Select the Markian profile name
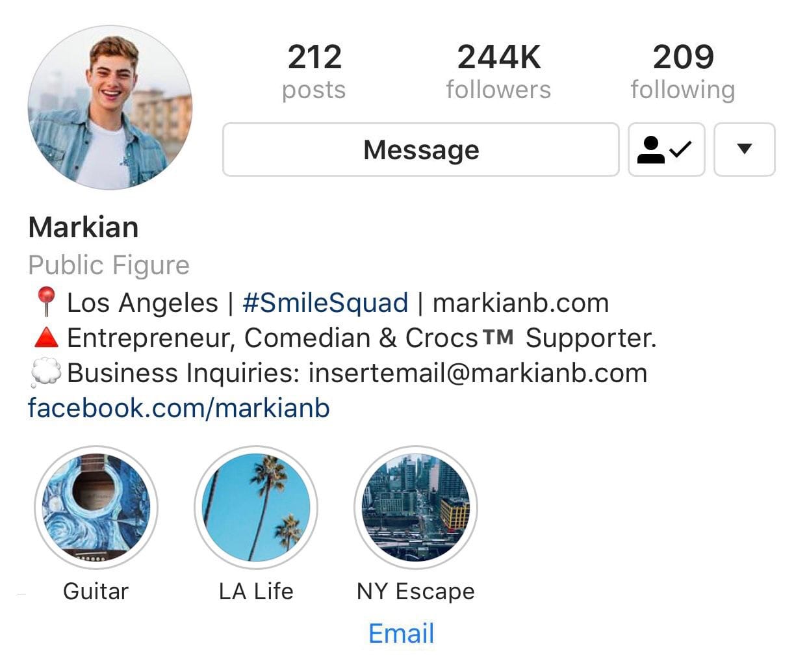Screen dimensions: 807x672 pyautogui.click(x=83, y=227)
